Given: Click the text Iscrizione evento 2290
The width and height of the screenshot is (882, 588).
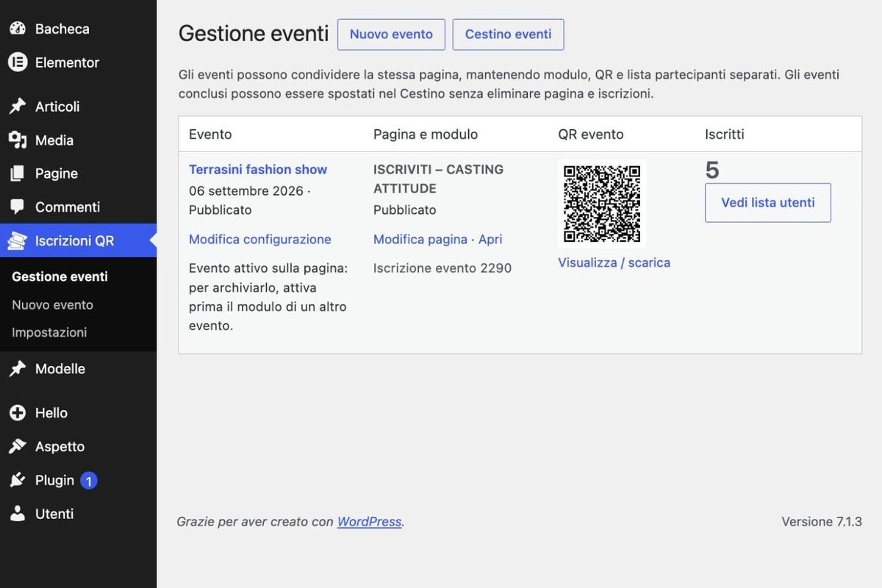Looking at the screenshot, I should coord(442,268).
